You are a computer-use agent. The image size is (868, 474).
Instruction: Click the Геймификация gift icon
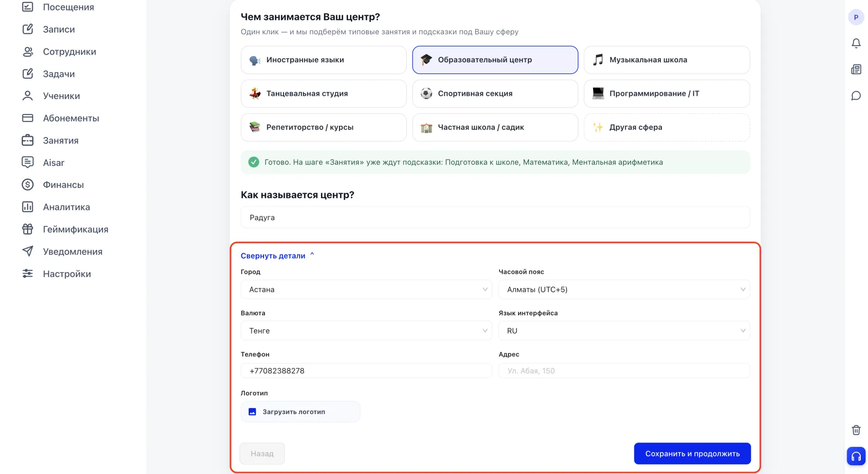[28, 229]
